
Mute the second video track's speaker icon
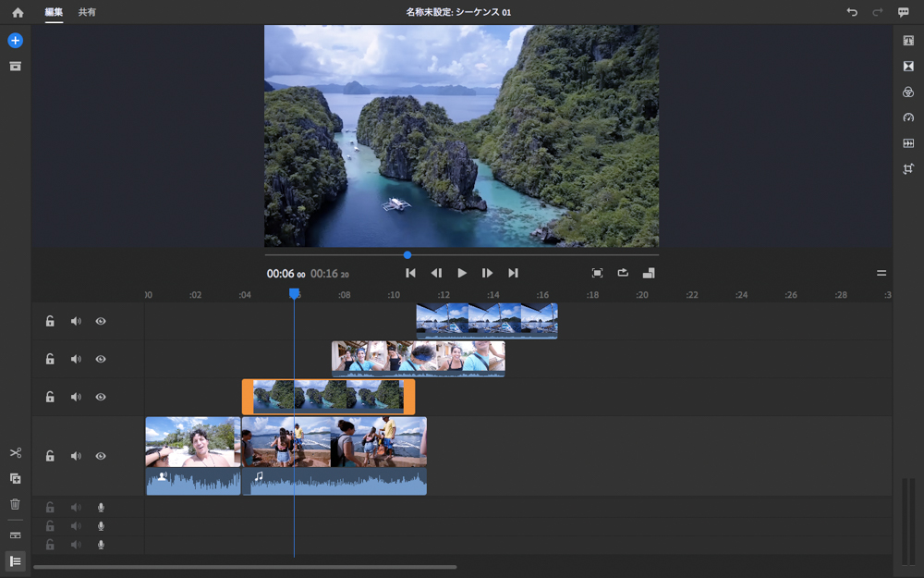tap(76, 360)
